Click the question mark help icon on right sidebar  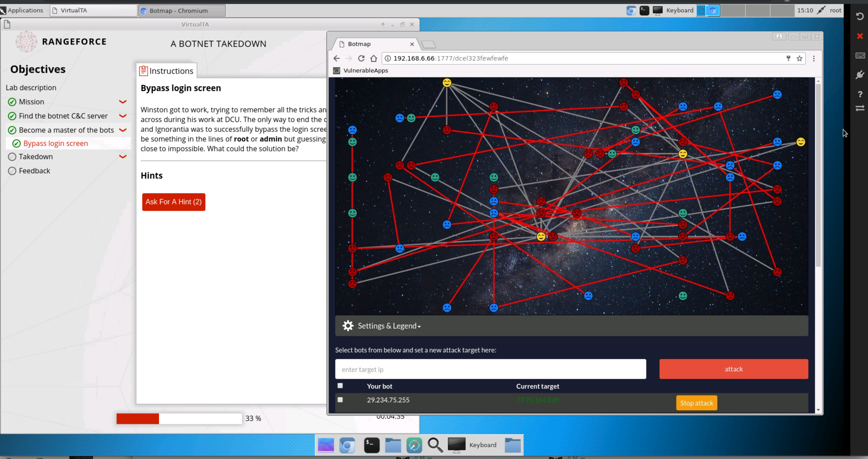click(x=860, y=94)
